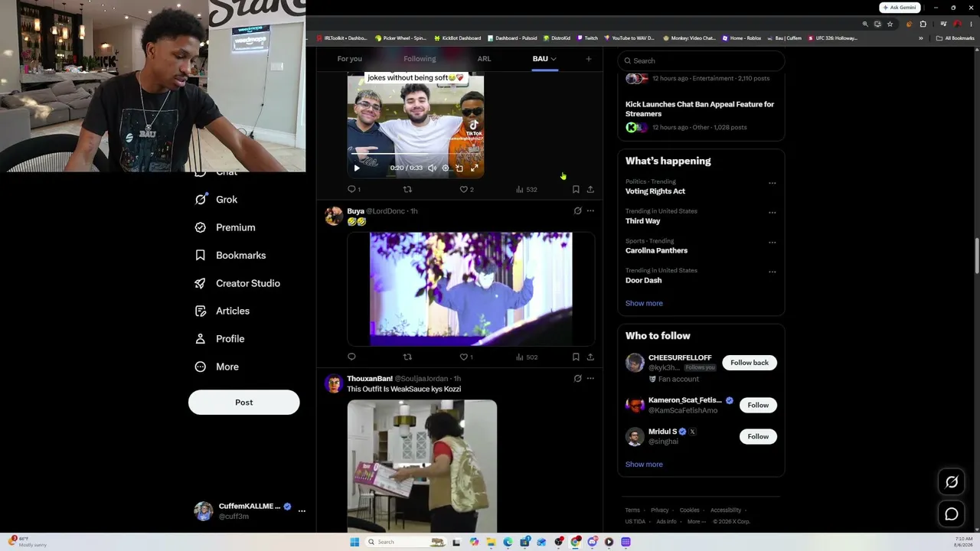Share the top video post
This screenshot has width=980, height=551.
(x=590, y=189)
